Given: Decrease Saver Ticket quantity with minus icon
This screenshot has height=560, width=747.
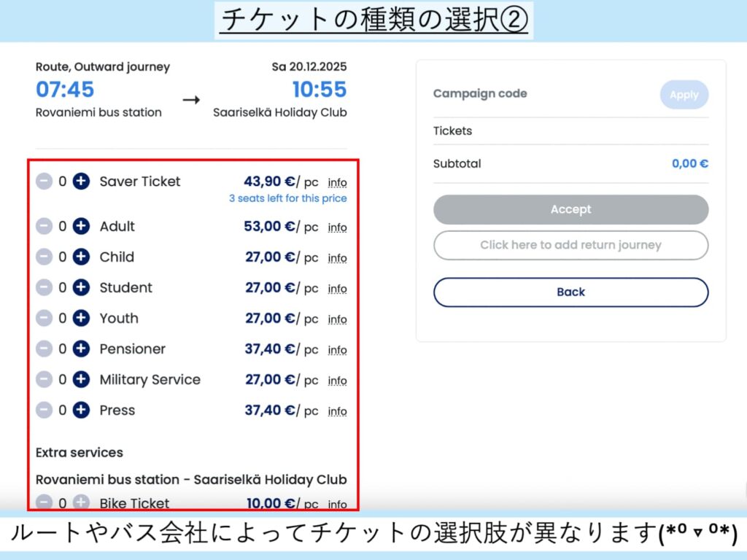Looking at the screenshot, I should click(44, 182).
